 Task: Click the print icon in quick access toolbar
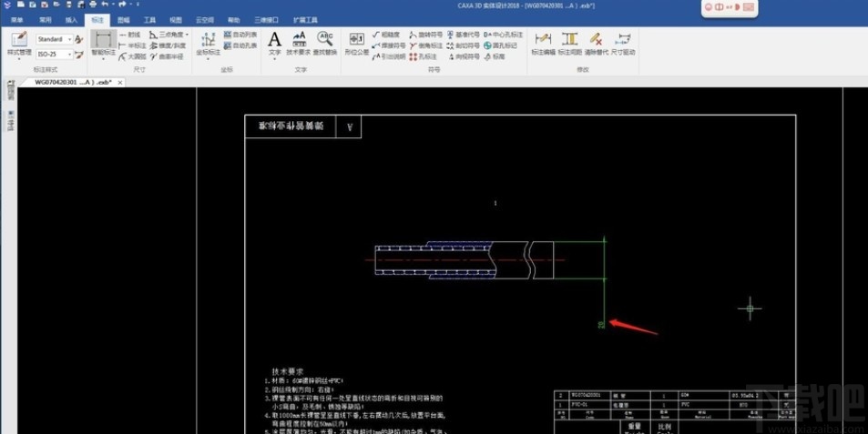click(93, 5)
